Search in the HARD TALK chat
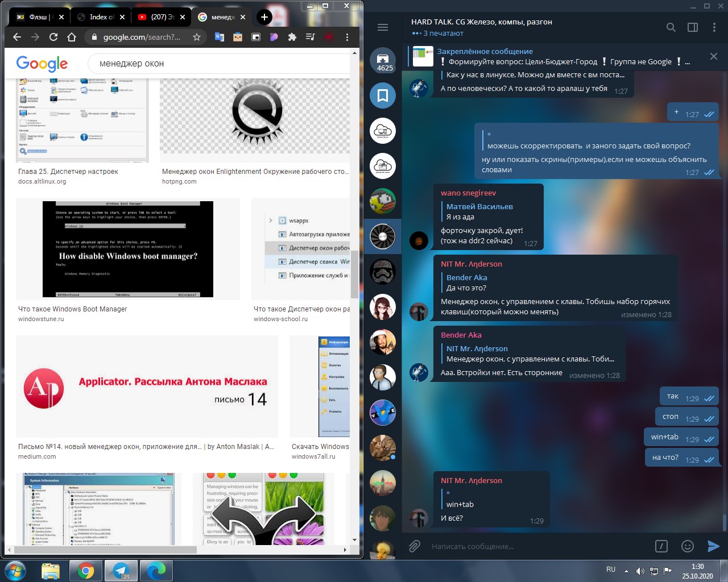The width and height of the screenshot is (728, 582). pyautogui.click(x=671, y=27)
